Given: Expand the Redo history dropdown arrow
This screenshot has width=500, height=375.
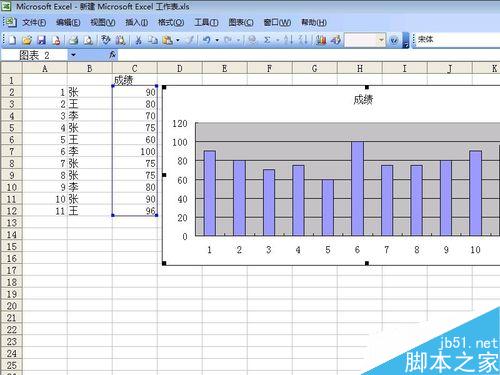Looking at the screenshot, I should [238, 40].
